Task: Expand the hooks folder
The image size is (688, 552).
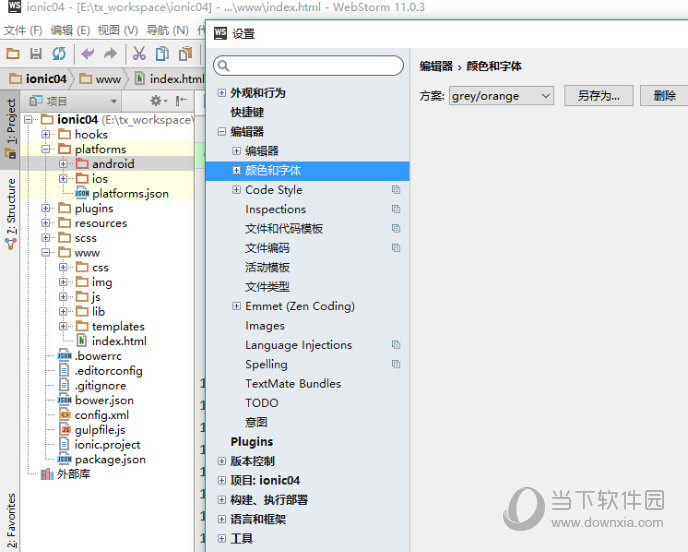Action: pyautogui.click(x=46, y=134)
